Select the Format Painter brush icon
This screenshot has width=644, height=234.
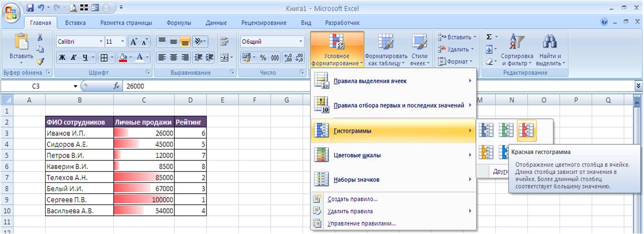[x=40, y=61]
